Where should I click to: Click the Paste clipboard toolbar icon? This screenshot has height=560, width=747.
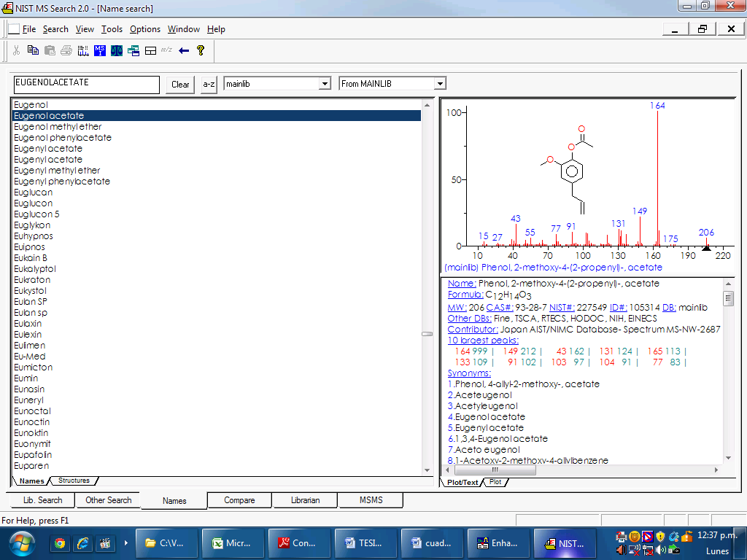coord(50,50)
